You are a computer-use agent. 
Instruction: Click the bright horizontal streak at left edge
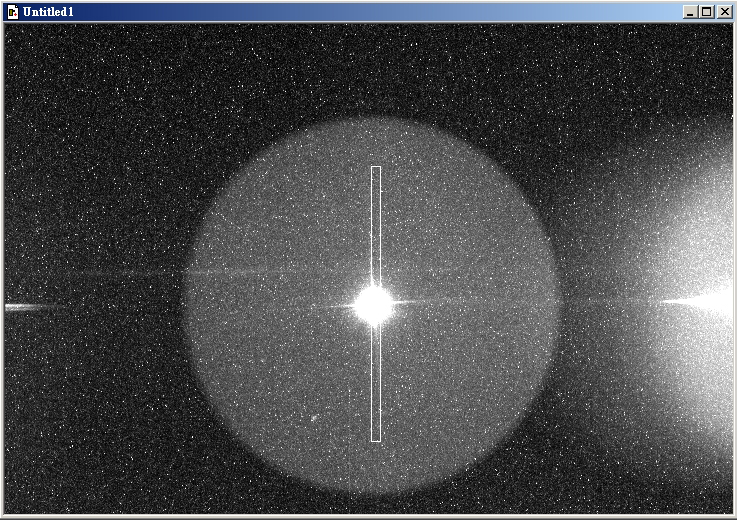[25, 307]
